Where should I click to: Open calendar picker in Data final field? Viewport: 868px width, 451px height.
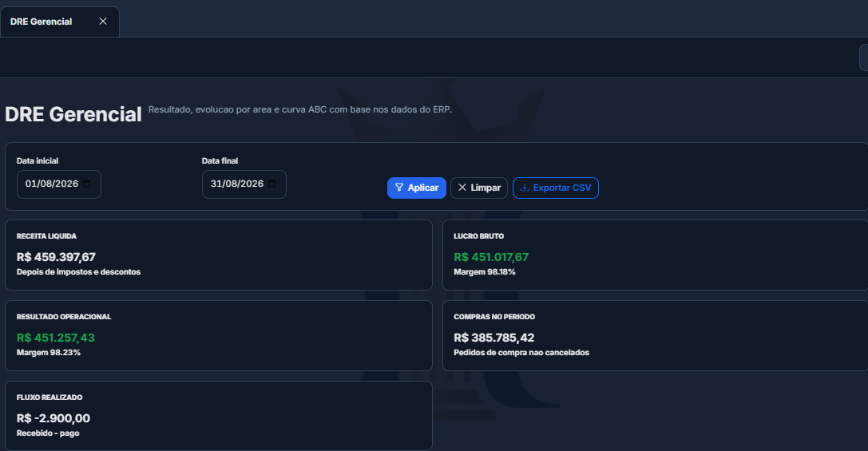coord(271,184)
